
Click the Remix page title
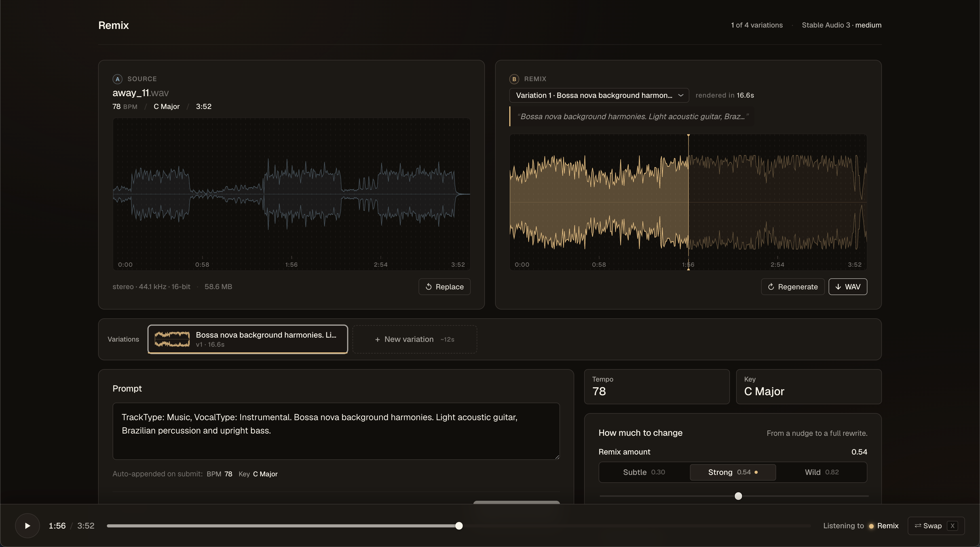[x=113, y=25]
